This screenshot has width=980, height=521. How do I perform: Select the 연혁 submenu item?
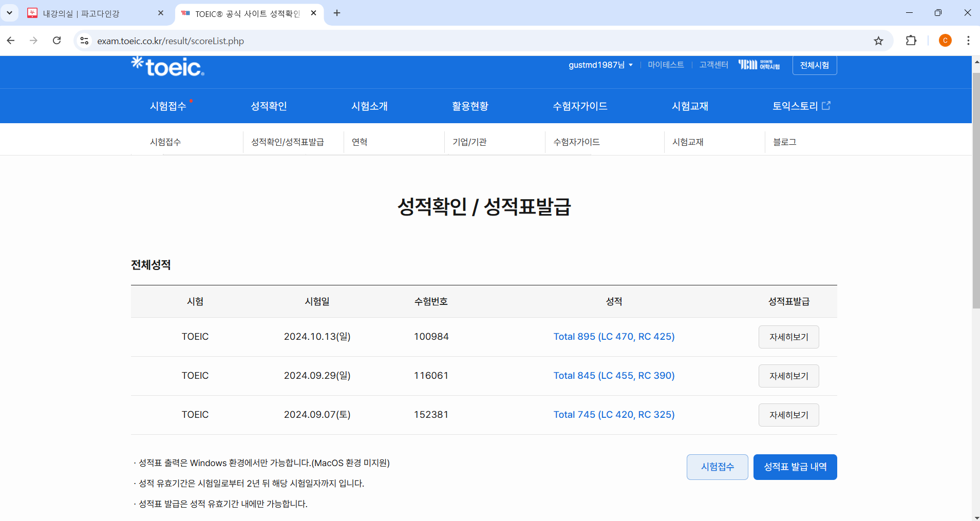point(360,142)
